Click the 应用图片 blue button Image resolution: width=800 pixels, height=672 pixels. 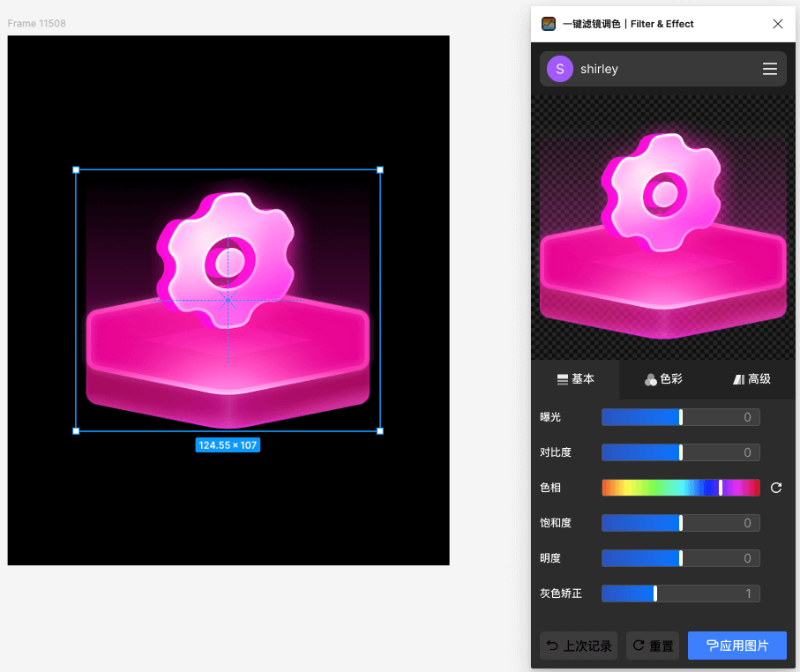(736, 646)
